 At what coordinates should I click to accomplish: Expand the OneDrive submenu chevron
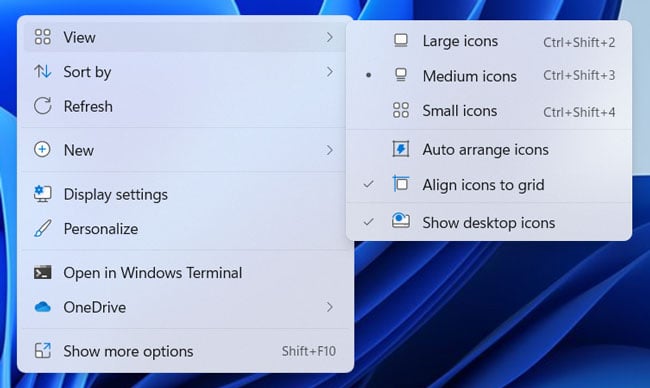(330, 307)
